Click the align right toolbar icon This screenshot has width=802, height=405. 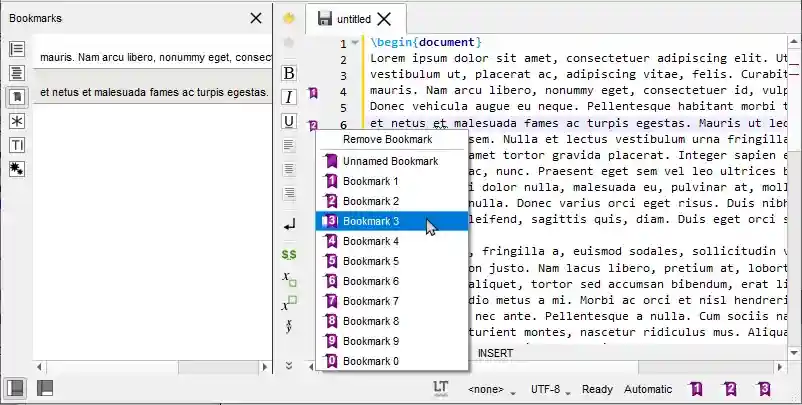(289, 193)
